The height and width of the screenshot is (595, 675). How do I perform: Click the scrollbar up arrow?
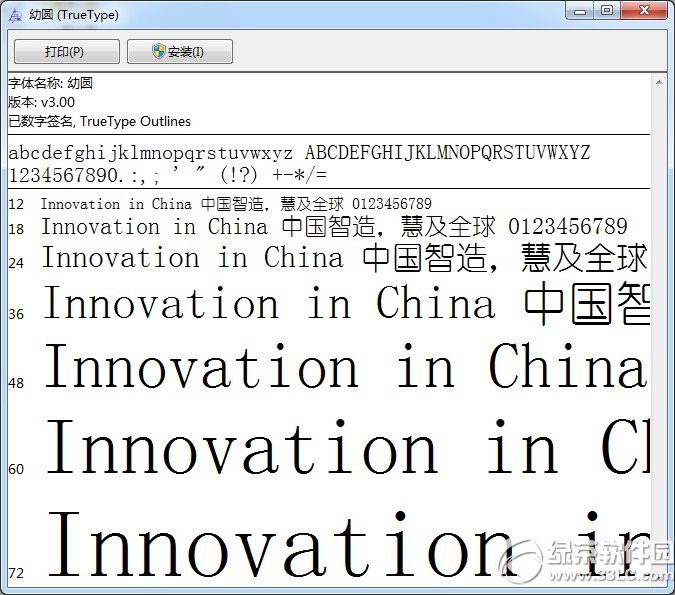(x=659, y=82)
